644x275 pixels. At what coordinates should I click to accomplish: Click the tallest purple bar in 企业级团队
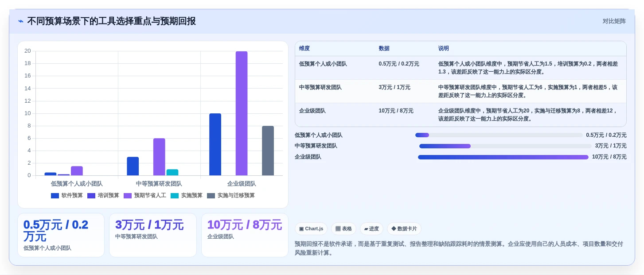(x=242, y=113)
